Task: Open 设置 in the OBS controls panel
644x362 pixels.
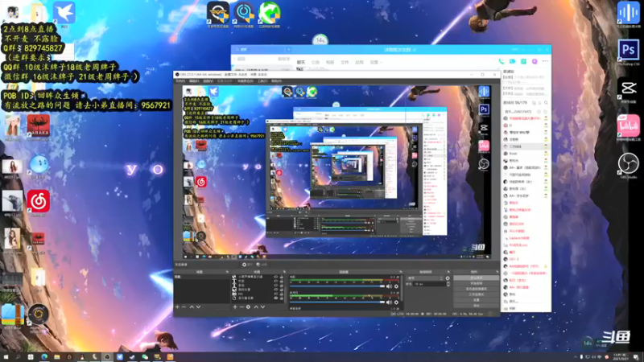Action: (x=476, y=299)
